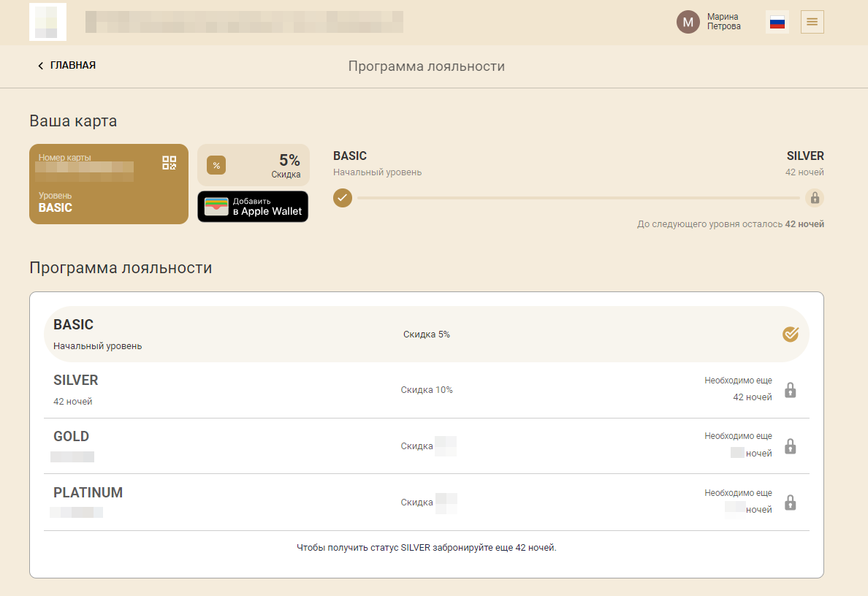Viewport: 868px width, 596px height.
Task: Click the site logo in header
Action: 47,22
